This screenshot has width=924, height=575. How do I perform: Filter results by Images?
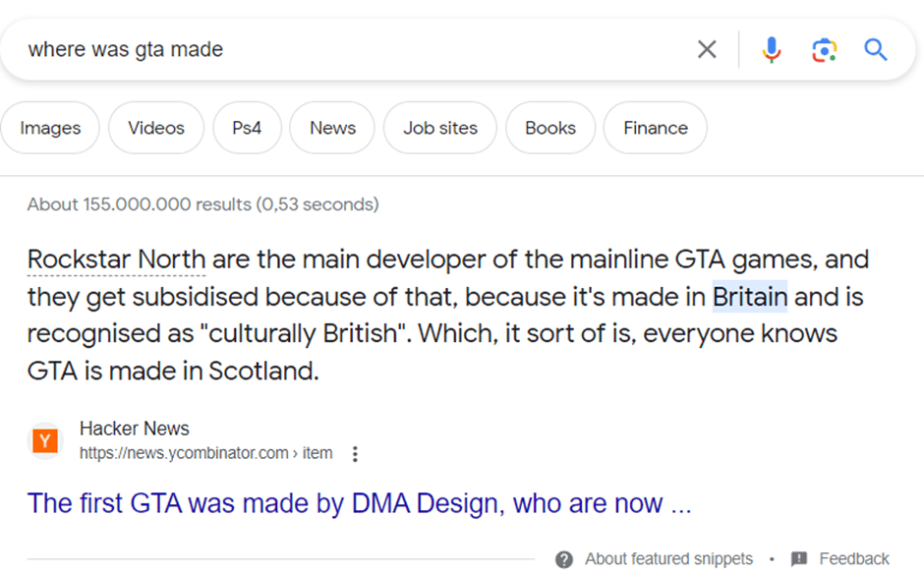[50, 128]
